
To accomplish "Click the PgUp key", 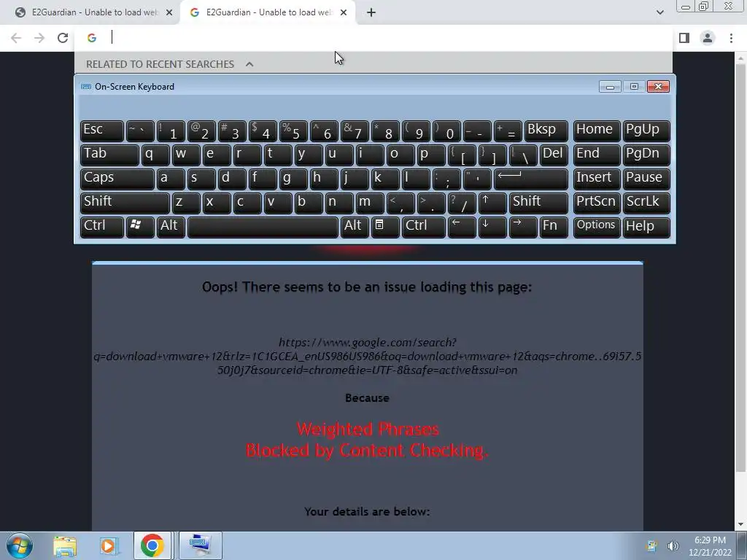I will pyautogui.click(x=646, y=131).
